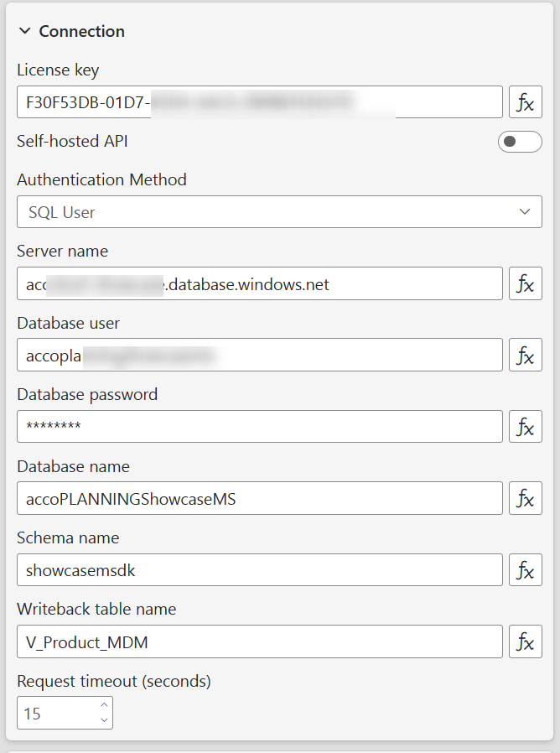Edit the Schema name field showcasemsdk
Screen dimensions: 560x753
pyautogui.click(x=259, y=570)
